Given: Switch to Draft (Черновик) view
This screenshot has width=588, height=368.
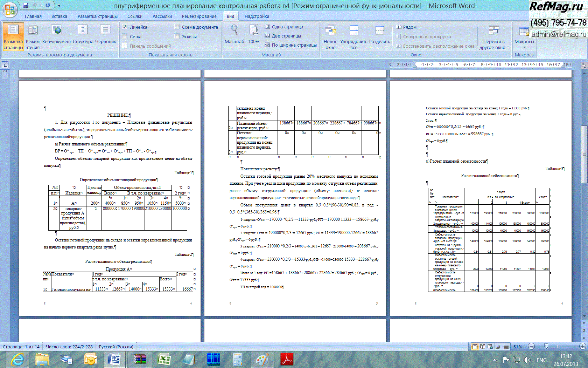Looking at the screenshot, I should click(x=105, y=35).
